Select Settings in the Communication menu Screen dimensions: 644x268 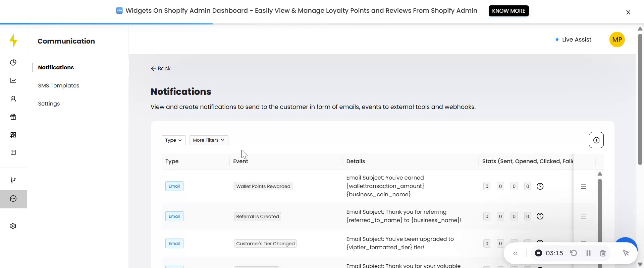pos(49,104)
